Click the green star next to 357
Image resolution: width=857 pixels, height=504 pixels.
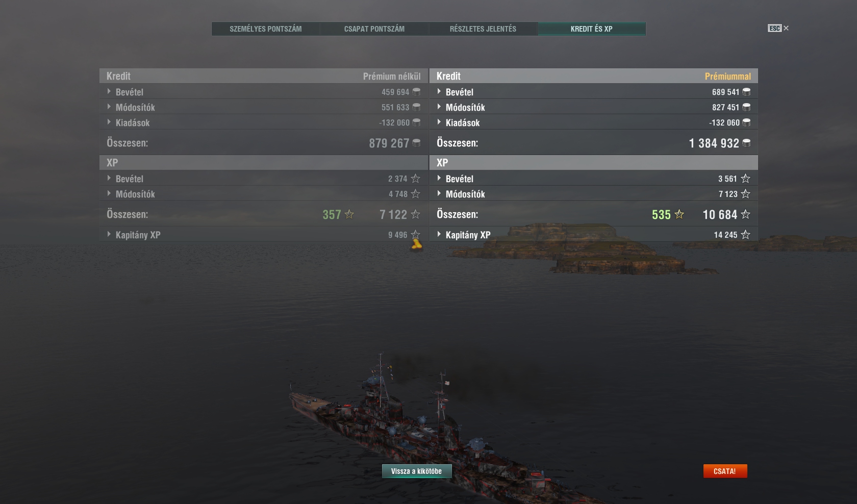(x=349, y=214)
